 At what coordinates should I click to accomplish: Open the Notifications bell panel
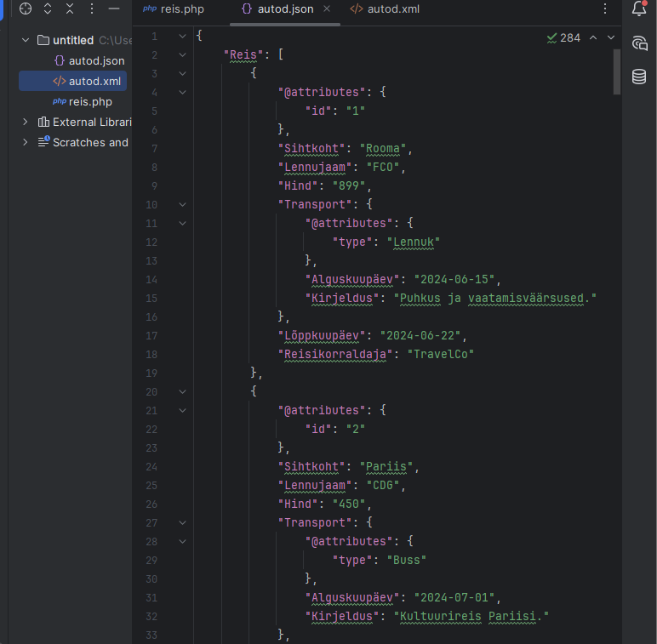click(639, 9)
